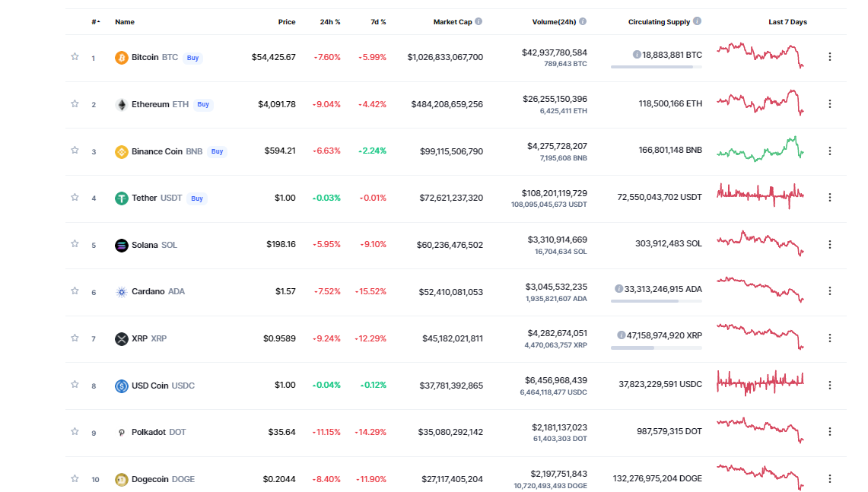The height and width of the screenshot is (492, 868).
Task: Click the XRP circulating supply progress bar
Action: click(x=657, y=348)
